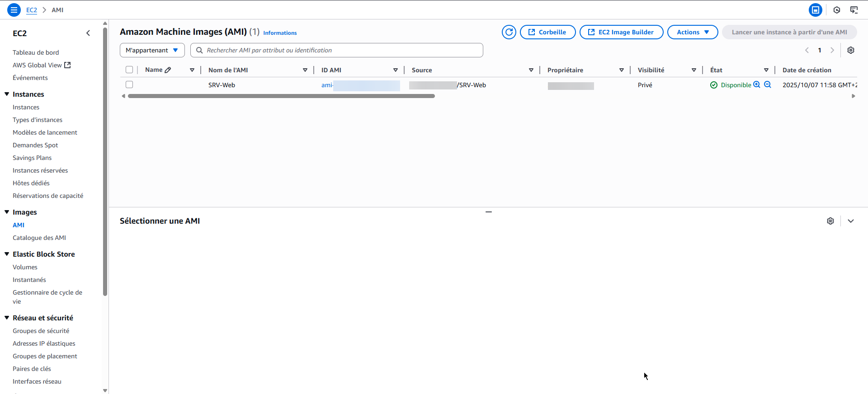Open Interfaces réseau in sidebar
Screen dimensions: 868x394
pyautogui.click(x=37, y=381)
